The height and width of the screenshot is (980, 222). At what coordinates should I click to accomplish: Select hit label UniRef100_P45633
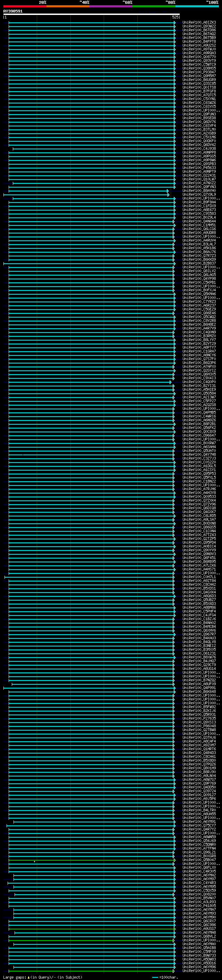coord(199,168)
